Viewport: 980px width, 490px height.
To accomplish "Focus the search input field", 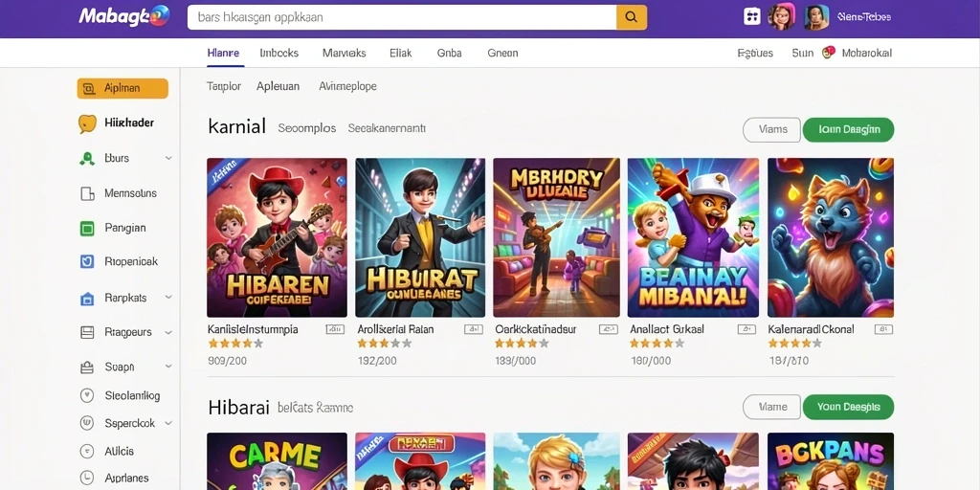I will 402,17.
